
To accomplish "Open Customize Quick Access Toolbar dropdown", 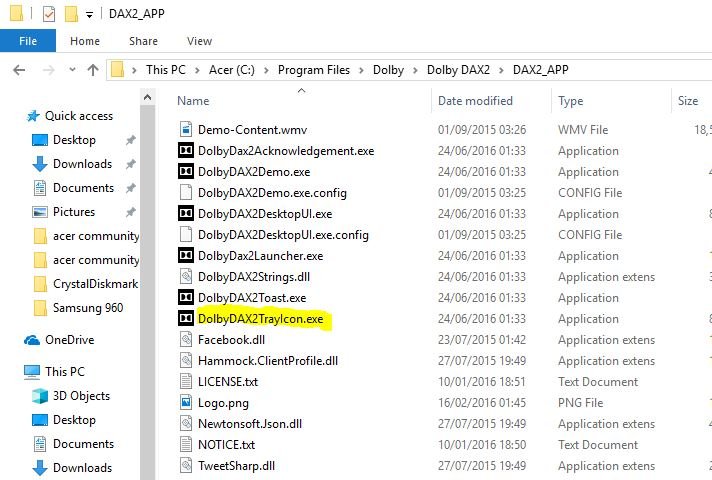I will click(89, 15).
